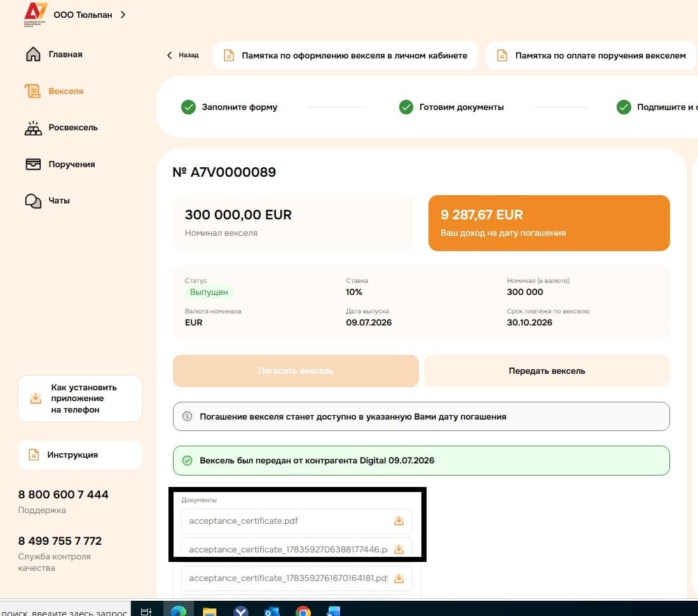Screen dimensions: 698x616
Task: Open Microsoft Word from the taskbar
Action: click(x=333, y=612)
